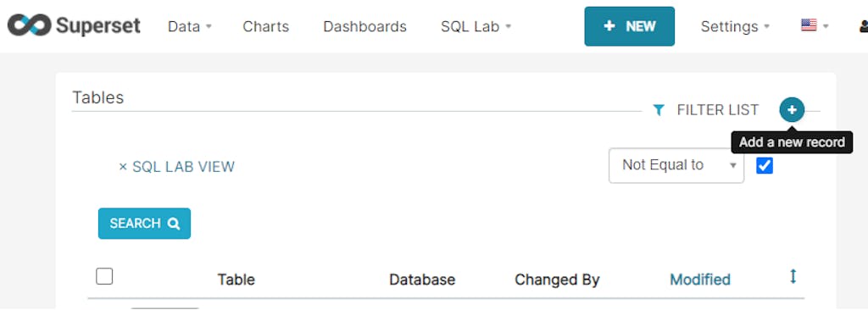Expand the SQL Lab menu
Screen dimensions: 868x310
tap(476, 26)
